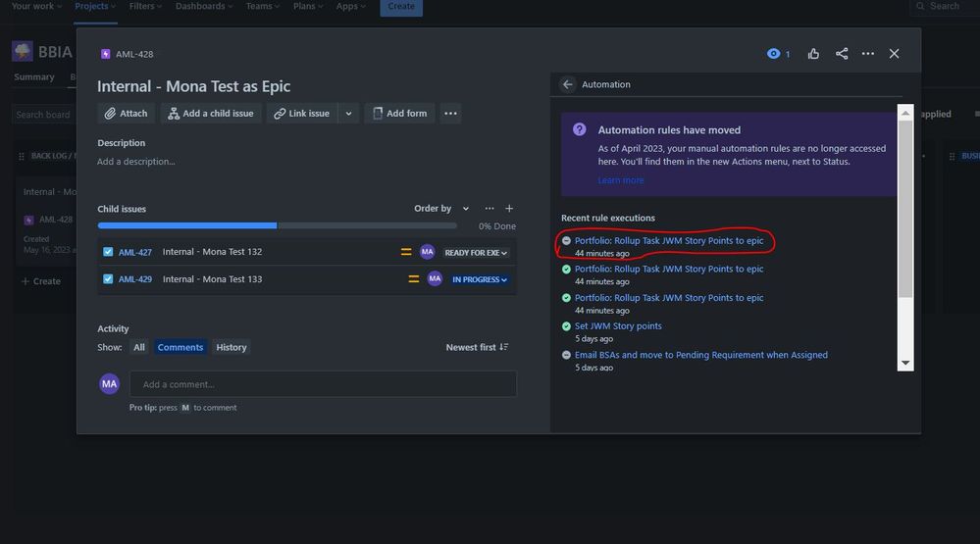980x544 pixels.
Task: Click the Create button in top nav
Action: coord(401,7)
